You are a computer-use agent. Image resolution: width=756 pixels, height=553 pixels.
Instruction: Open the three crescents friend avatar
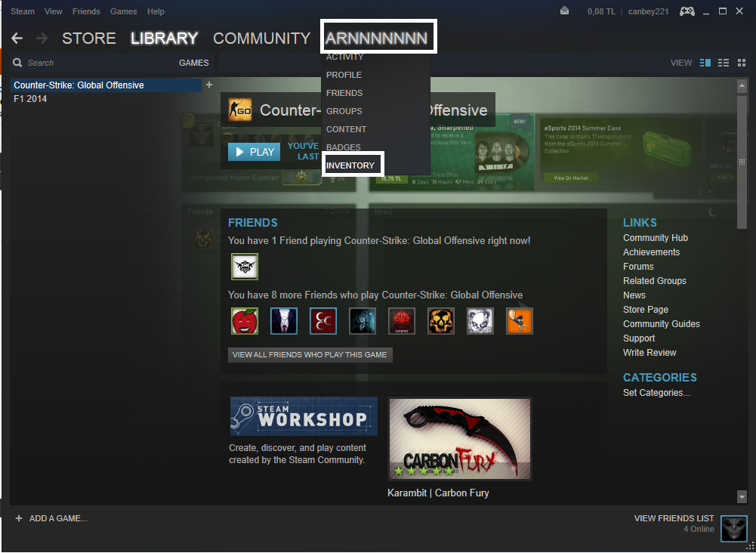pyautogui.click(x=323, y=321)
